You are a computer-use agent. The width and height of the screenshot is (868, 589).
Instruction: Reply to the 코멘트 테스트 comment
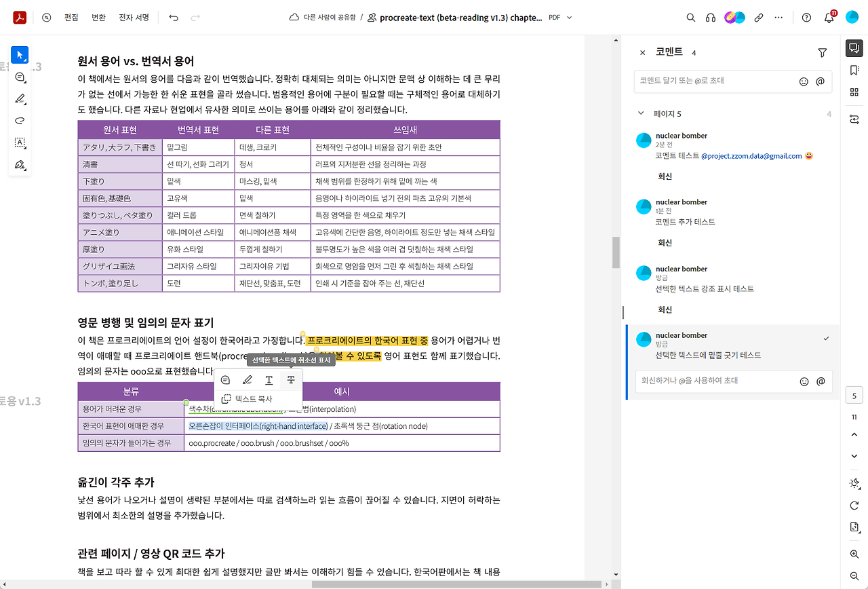tap(665, 176)
